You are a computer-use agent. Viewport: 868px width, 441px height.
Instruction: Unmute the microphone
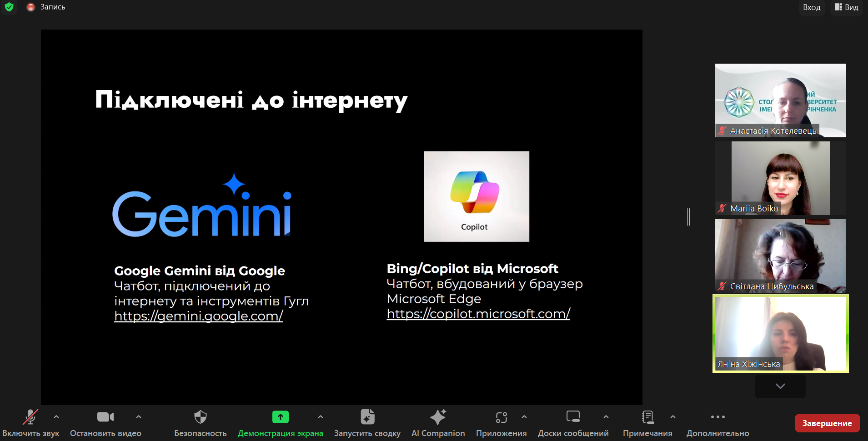[30, 417]
